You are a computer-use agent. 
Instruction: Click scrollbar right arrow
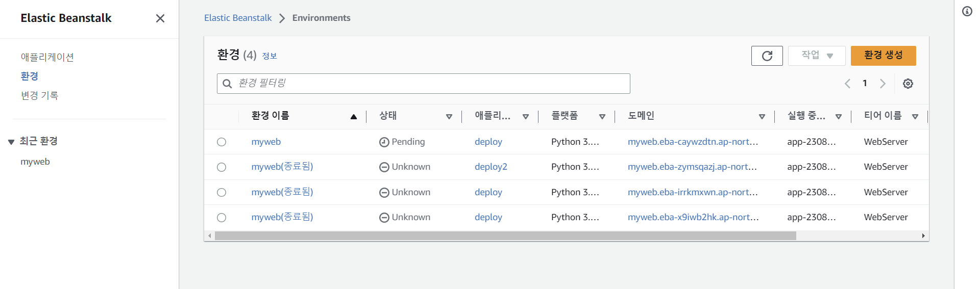[923, 236]
